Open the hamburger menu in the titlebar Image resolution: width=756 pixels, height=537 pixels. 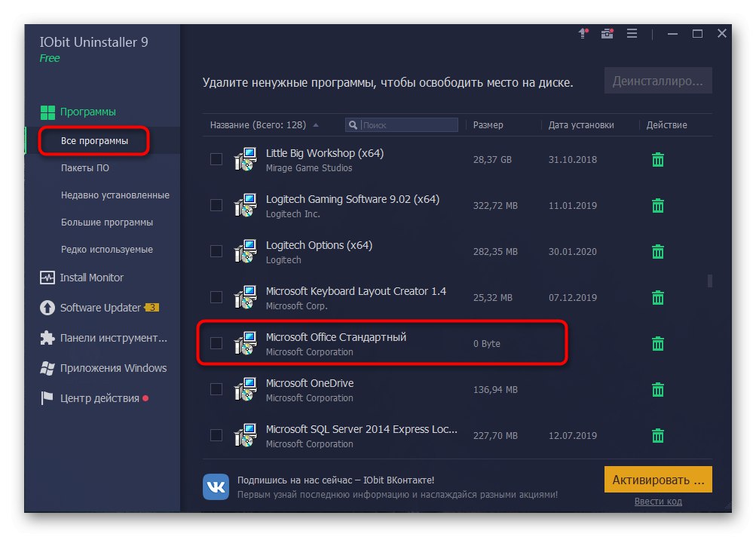(632, 33)
